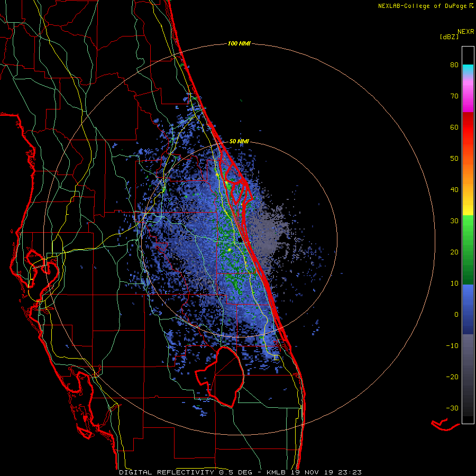Click the -10 value on dBZ scale
The width and height of the screenshot is (476, 476).
pos(452,346)
